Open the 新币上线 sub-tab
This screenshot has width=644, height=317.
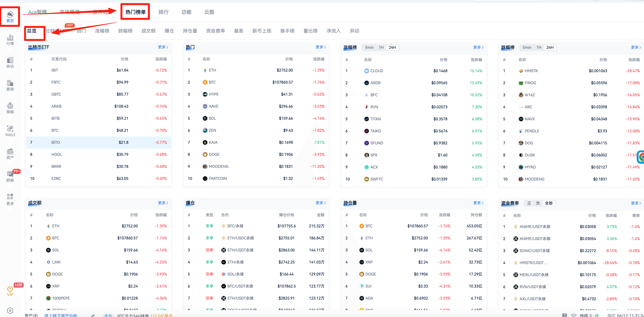click(x=262, y=31)
